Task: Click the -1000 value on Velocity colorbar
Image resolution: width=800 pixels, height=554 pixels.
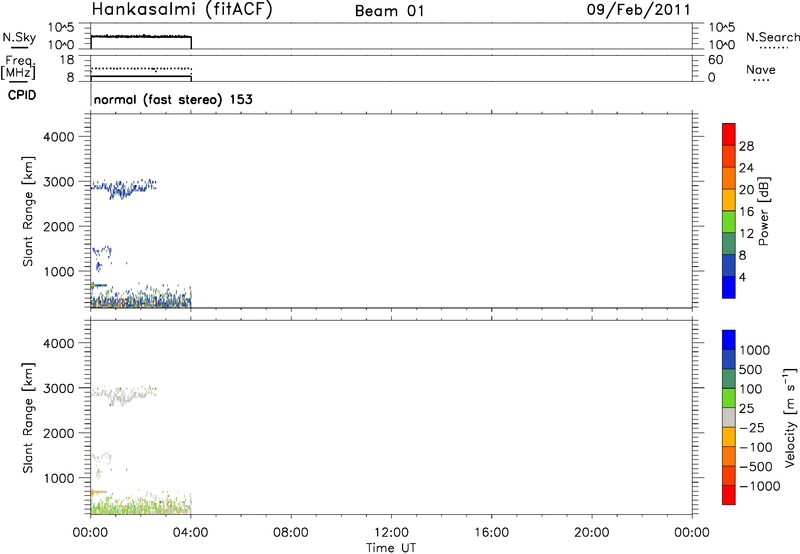Action: (x=760, y=486)
